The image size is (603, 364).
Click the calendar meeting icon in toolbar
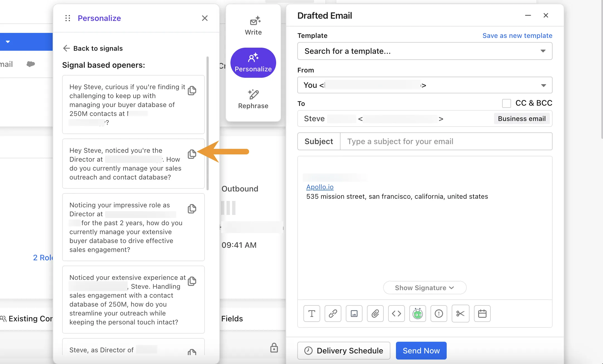pos(482,314)
